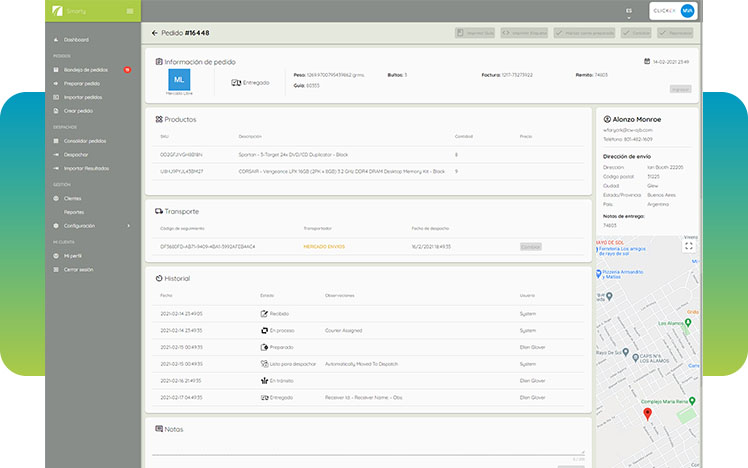
Task: Click the En tránsito status icon
Action: pos(264,380)
